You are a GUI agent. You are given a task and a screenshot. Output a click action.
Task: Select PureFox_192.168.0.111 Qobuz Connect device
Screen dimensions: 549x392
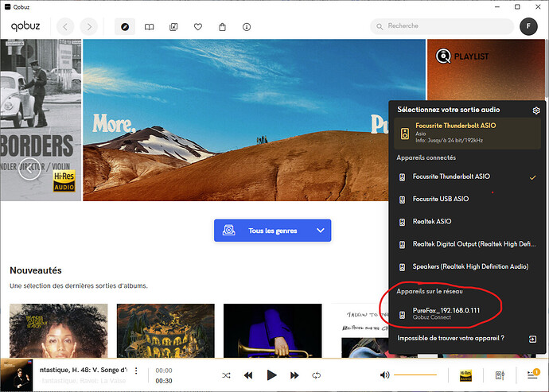coord(467,313)
